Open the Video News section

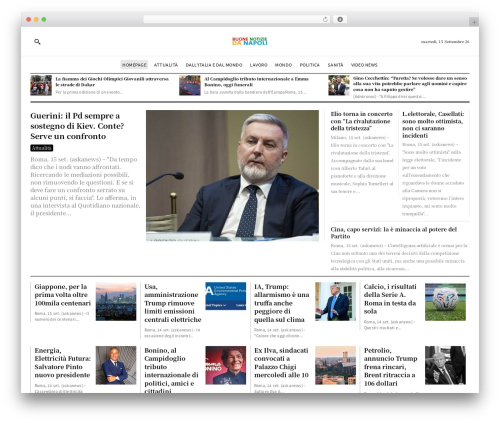364,65
